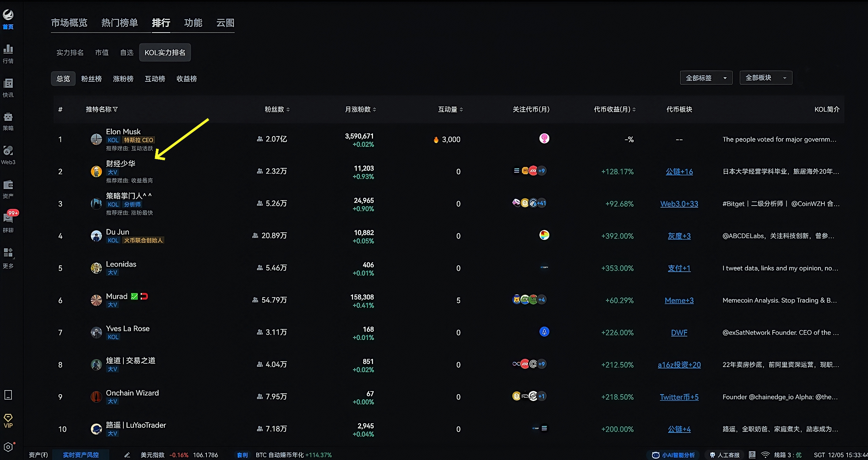
Task: Click the pink token icon in Elon Musk row
Action: point(544,138)
